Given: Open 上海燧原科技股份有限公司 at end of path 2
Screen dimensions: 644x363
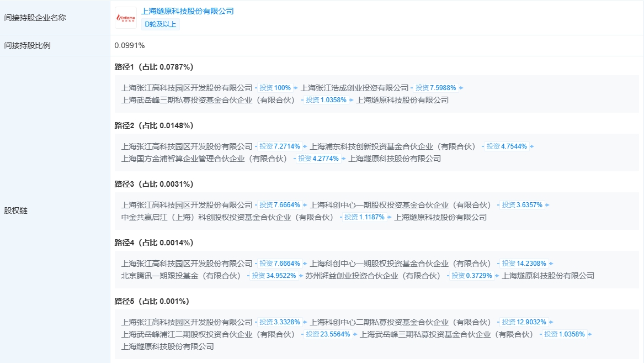Looking at the screenshot, I should [395, 159].
